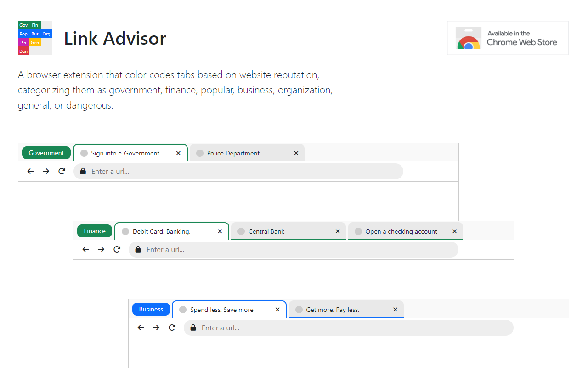Close the Spend less. Save more. tab
588x368 pixels.
coord(277,310)
